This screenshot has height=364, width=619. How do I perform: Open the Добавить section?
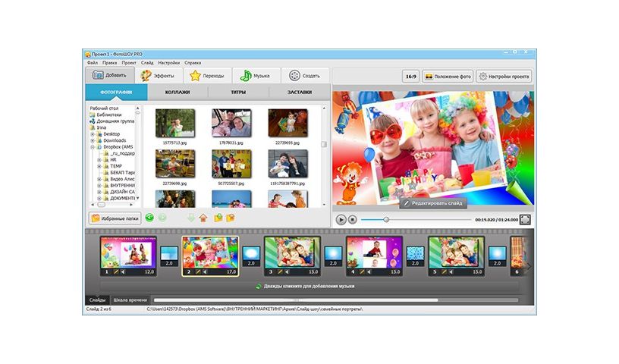[110, 75]
